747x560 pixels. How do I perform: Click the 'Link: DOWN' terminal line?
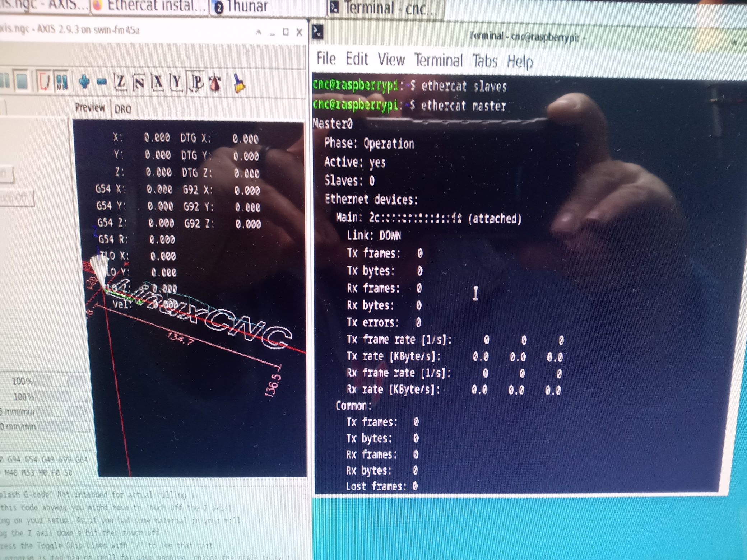pos(373,235)
